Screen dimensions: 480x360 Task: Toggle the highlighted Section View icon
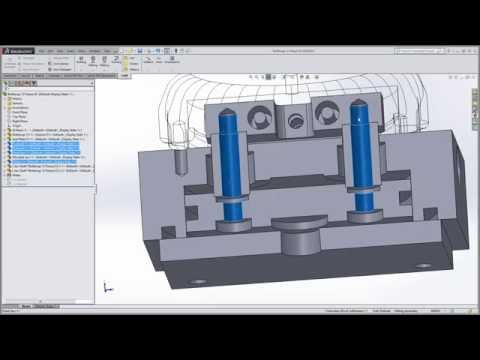click(268, 77)
